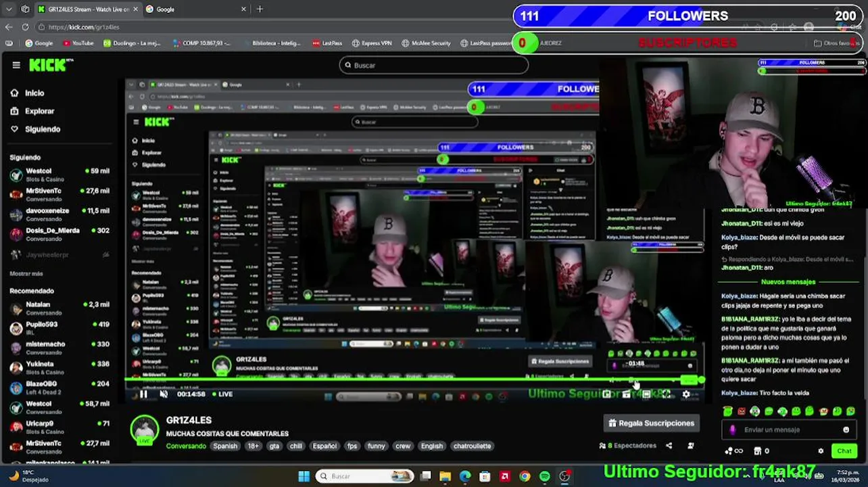The width and height of the screenshot is (868, 487).
Task: Expand Mostrar más under Siguiendo
Action: [26, 274]
